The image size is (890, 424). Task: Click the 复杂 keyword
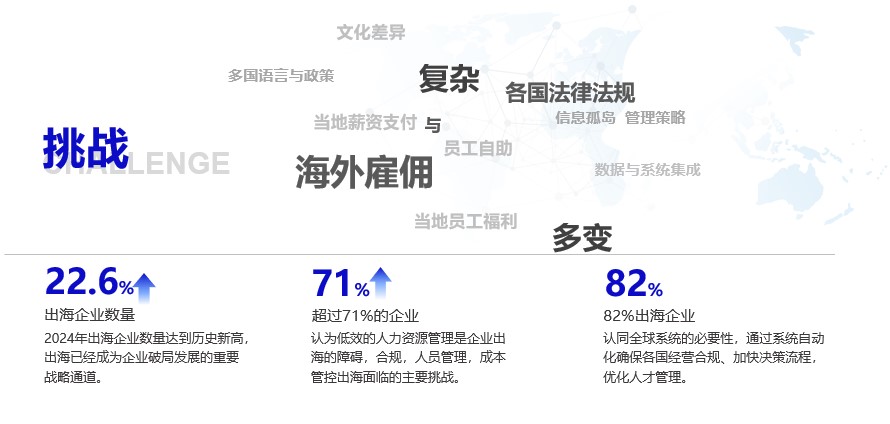(x=449, y=79)
